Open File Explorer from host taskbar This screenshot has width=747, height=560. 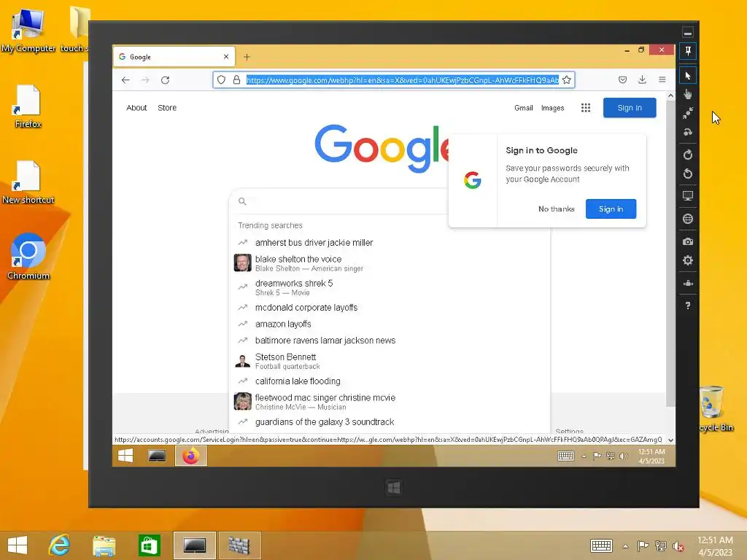pos(104,545)
